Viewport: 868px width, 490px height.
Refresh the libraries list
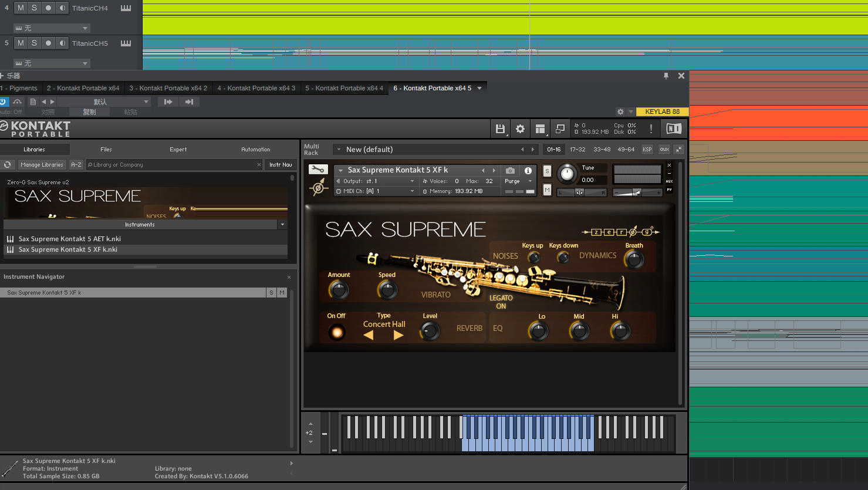[8, 165]
